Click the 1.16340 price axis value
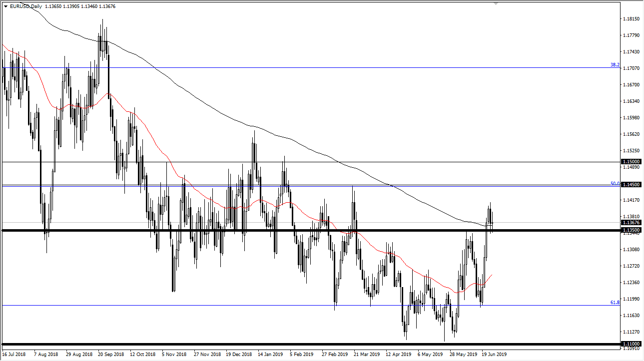Image resolution: width=644 pixels, height=361 pixels. pyautogui.click(x=632, y=101)
